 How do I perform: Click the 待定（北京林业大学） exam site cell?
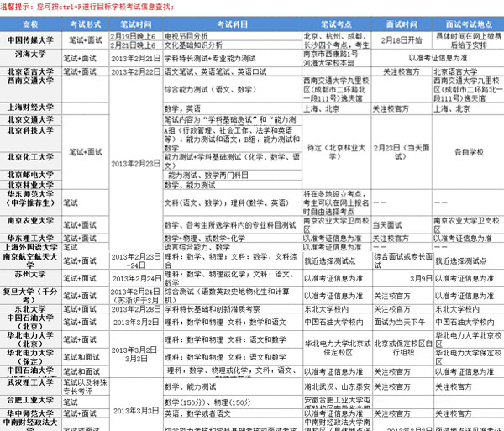[337, 152]
